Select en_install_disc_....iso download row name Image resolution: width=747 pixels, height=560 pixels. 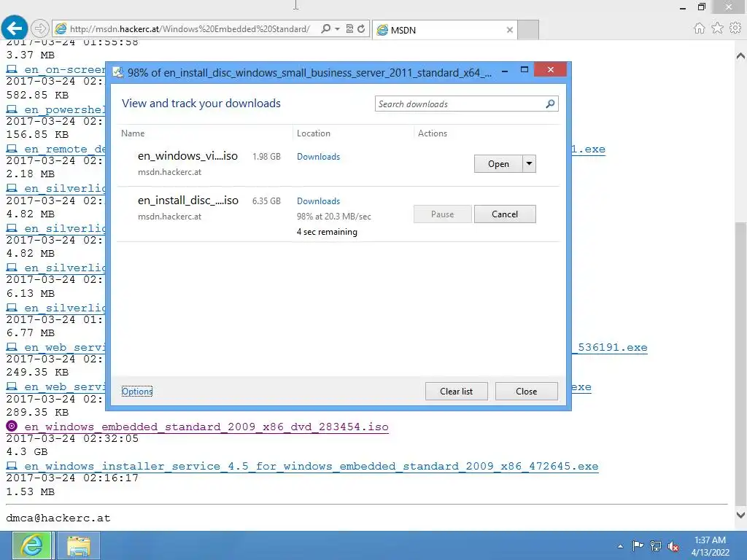click(187, 201)
